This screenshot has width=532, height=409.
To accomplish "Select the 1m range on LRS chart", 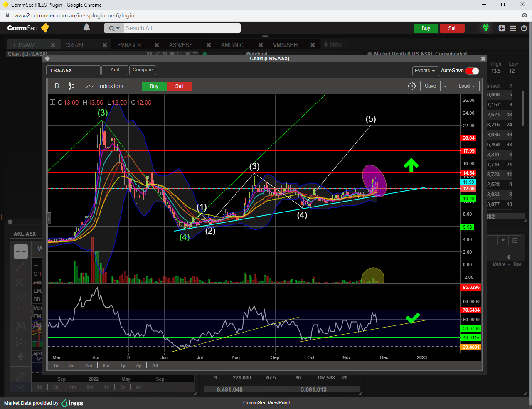I will coord(89,365).
